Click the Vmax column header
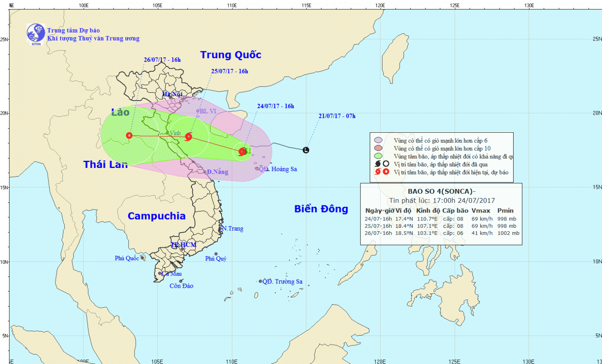Screen dimensions: 602x364 click(x=481, y=210)
